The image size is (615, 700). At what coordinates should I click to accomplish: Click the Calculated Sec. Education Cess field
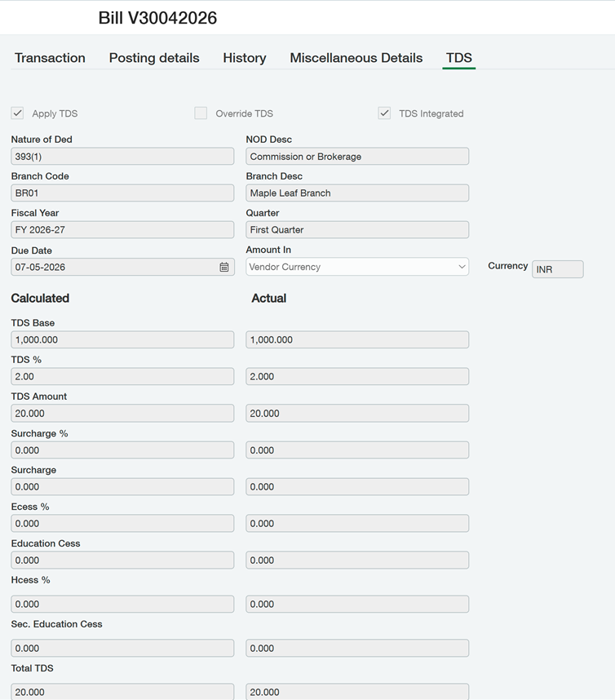coord(122,648)
